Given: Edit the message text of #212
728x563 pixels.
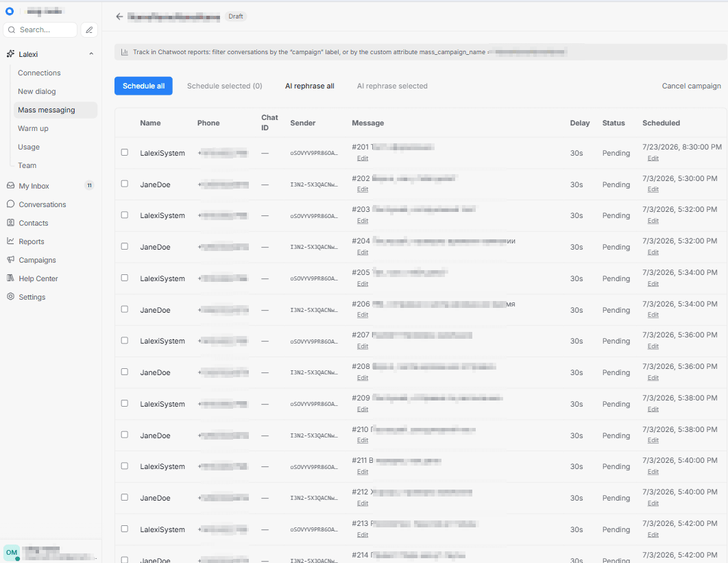Looking at the screenshot, I should click(x=363, y=503).
